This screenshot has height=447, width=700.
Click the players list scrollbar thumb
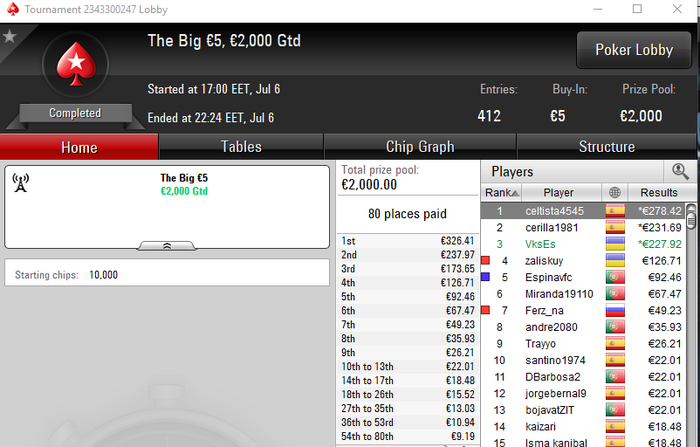click(691, 219)
